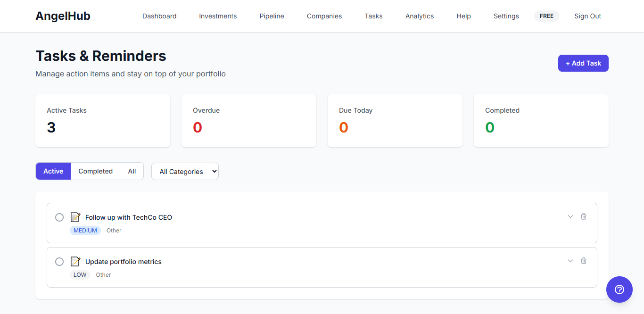
Task: Click the note icon beside Update portfolio metrics
Action: click(x=75, y=261)
